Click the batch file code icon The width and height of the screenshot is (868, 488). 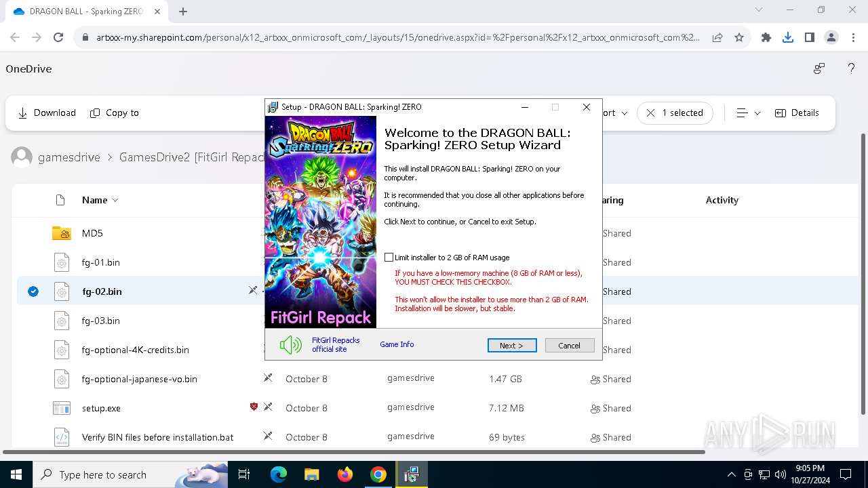(62, 437)
